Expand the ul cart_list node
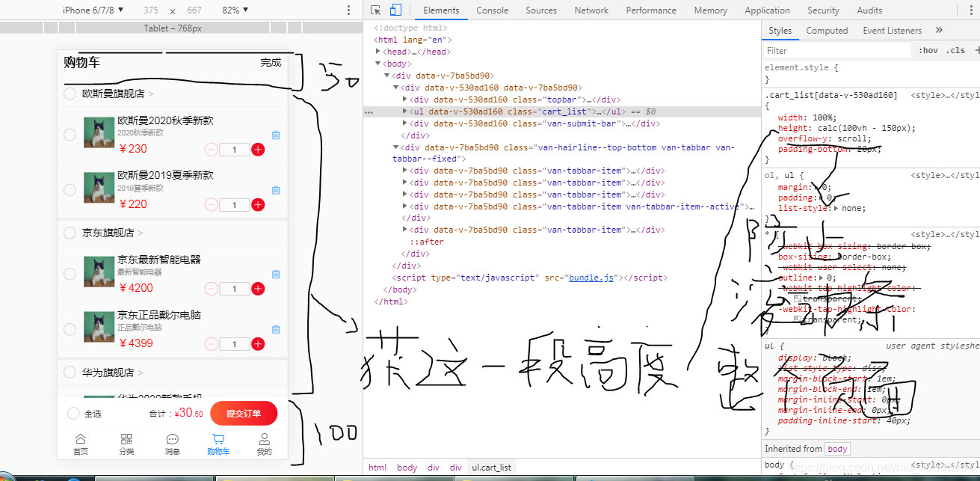The width and height of the screenshot is (980, 481). (405, 111)
